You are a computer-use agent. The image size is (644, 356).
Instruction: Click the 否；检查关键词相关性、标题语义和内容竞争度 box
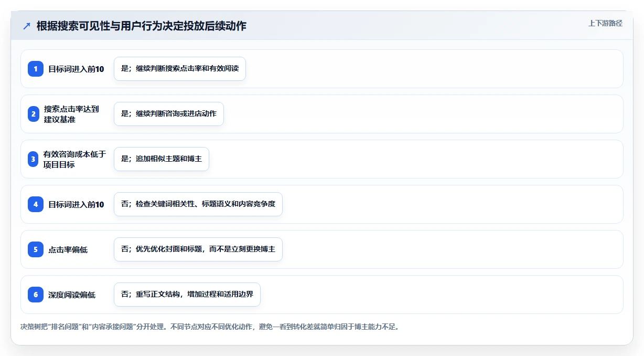(198, 204)
